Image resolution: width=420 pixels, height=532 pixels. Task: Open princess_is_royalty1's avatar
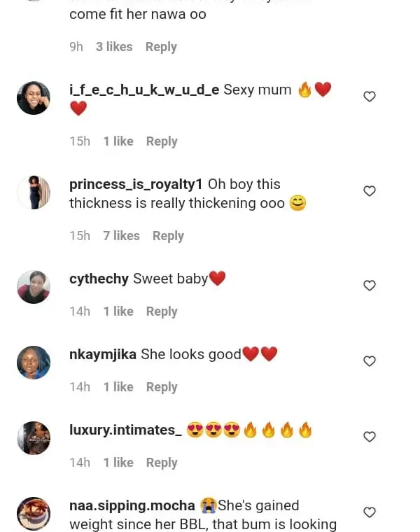click(34, 192)
